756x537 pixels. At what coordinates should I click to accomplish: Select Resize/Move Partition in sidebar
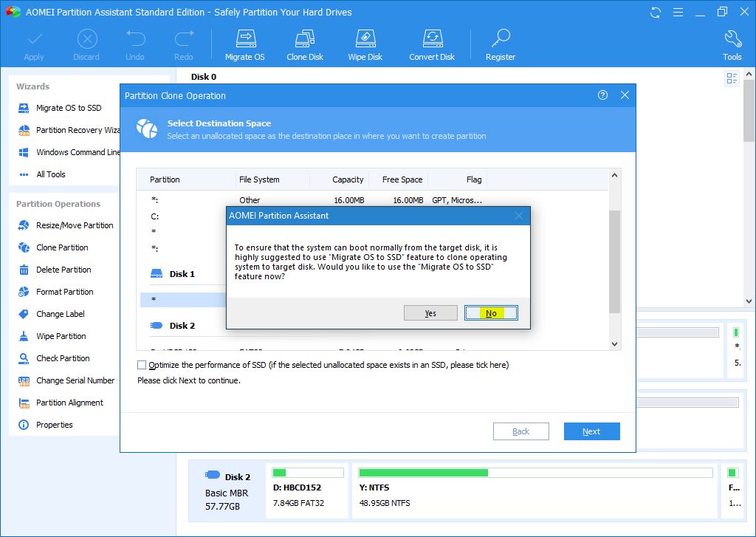point(75,225)
